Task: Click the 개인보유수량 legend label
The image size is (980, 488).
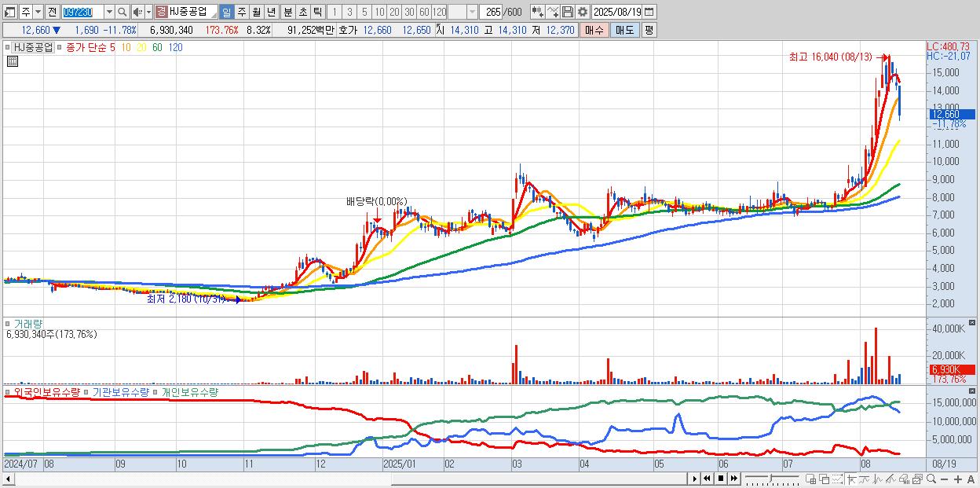Action: (x=189, y=391)
